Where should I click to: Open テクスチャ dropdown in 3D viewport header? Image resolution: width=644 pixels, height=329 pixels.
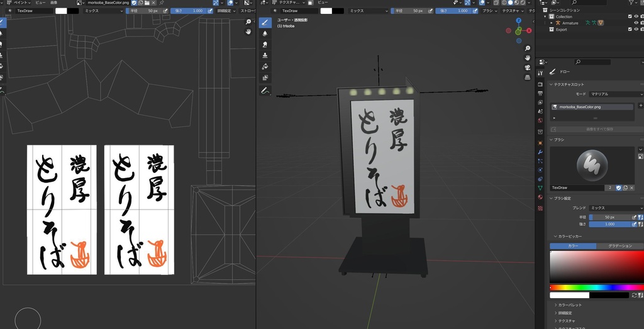[x=512, y=11]
